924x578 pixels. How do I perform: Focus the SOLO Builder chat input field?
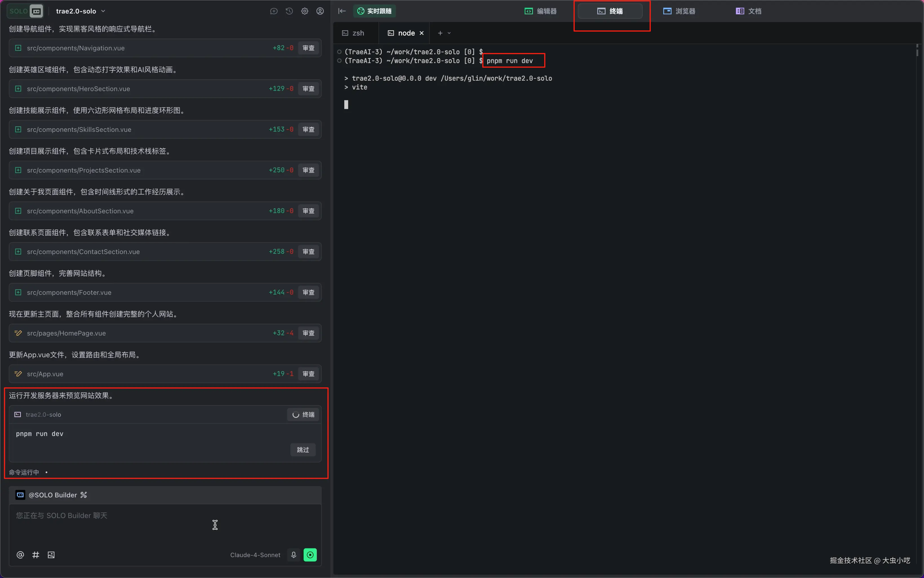click(x=165, y=524)
